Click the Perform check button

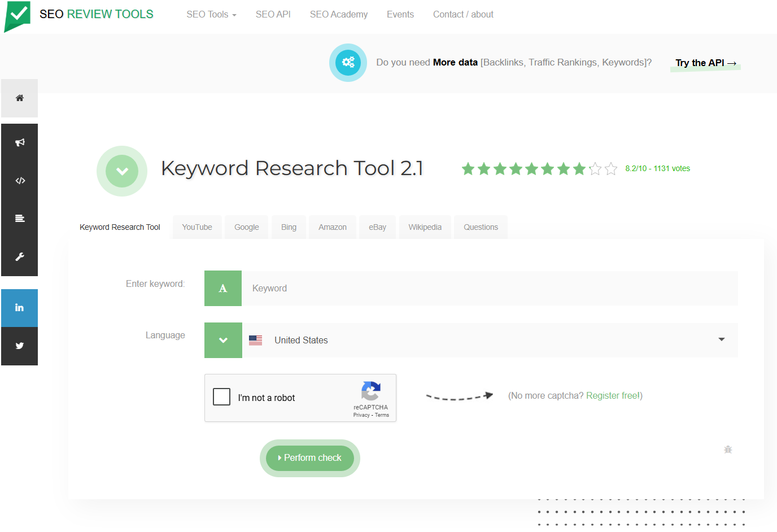click(310, 458)
